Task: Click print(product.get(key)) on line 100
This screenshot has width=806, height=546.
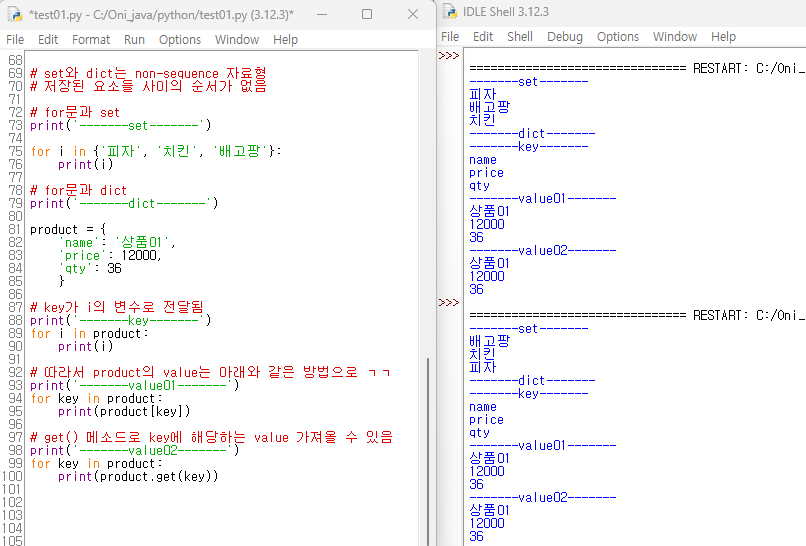Action: (138, 476)
